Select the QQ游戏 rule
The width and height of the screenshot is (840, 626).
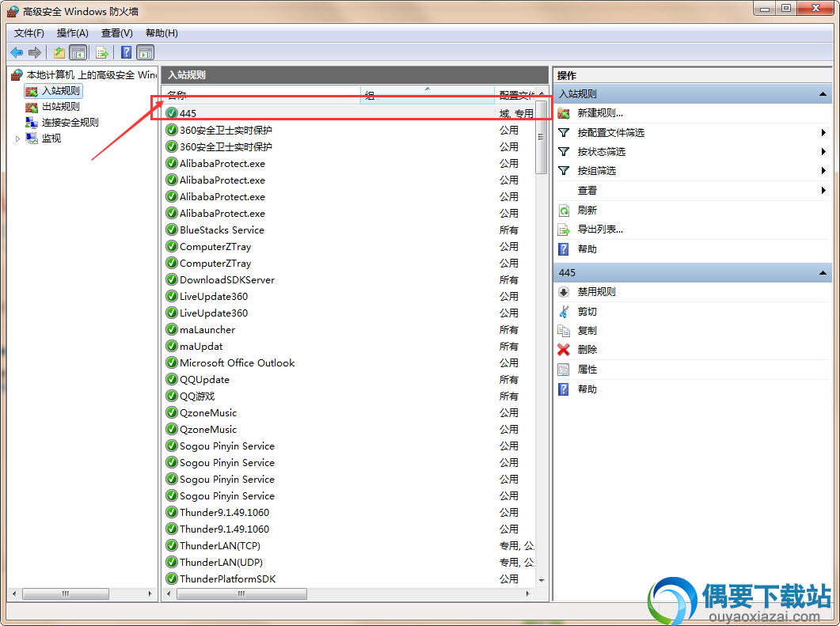click(349, 396)
